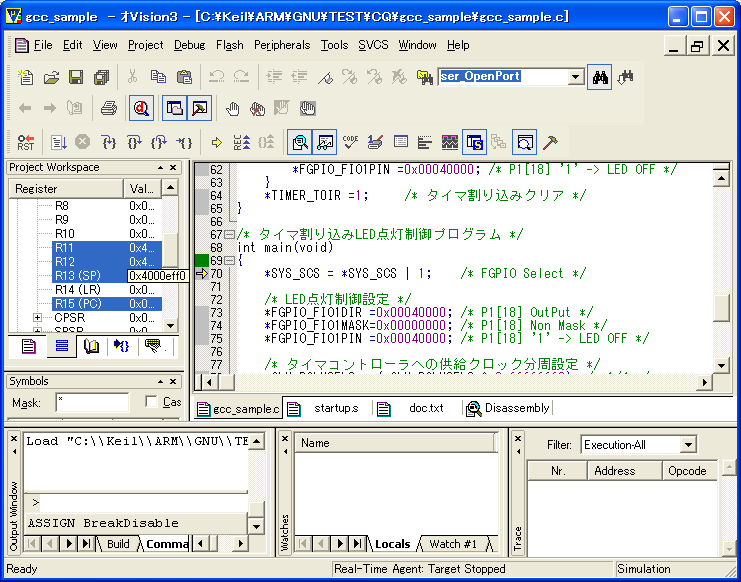Click the Logic Analyzer waveform icon

point(449,142)
